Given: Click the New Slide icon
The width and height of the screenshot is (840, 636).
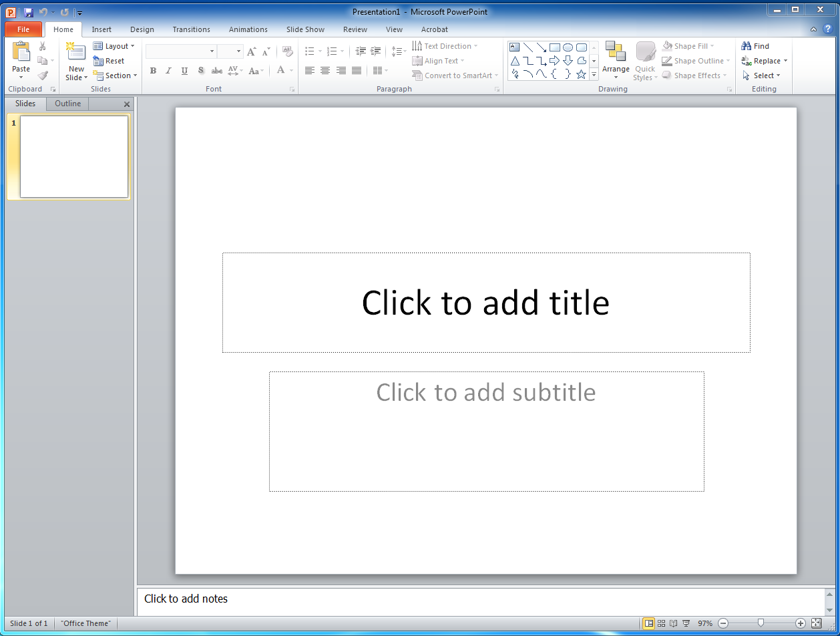Looking at the screenshot, I should pos(76,53).
